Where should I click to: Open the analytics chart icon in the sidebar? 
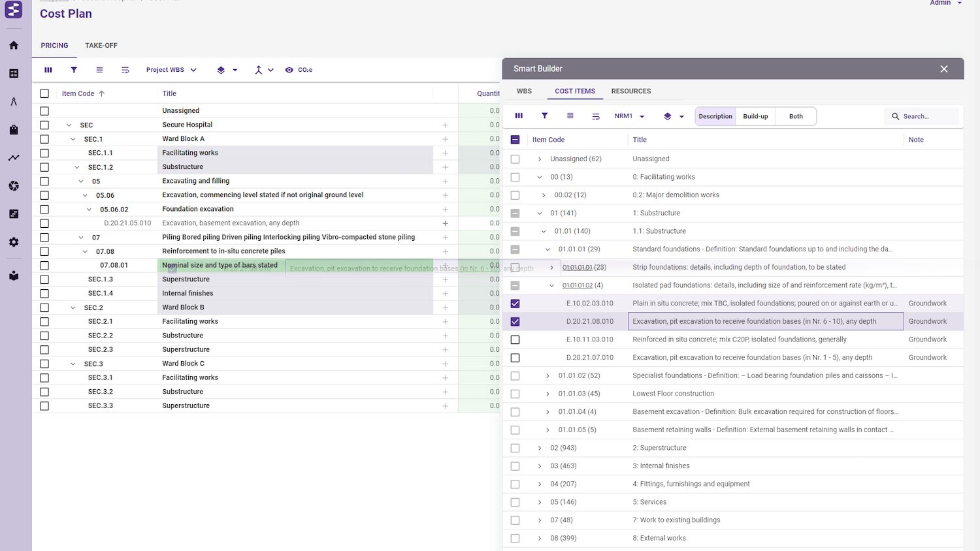13,157
